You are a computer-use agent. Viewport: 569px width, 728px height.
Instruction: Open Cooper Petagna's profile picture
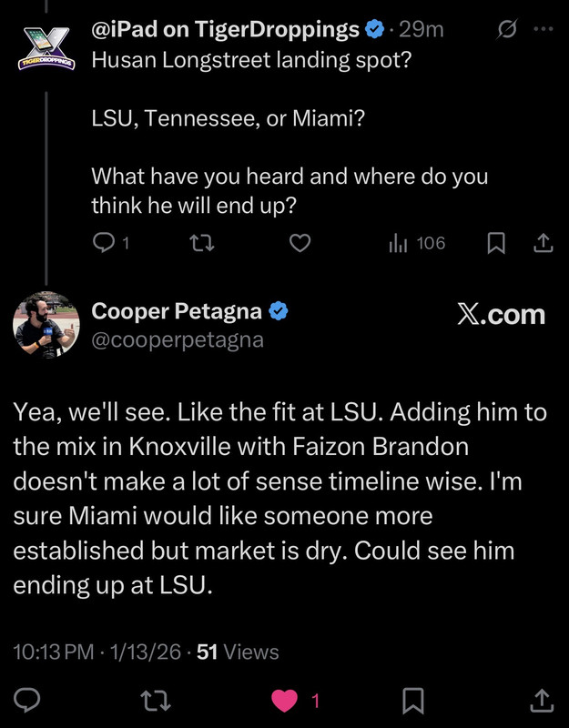pyautogui.click(x=43, y=325)
